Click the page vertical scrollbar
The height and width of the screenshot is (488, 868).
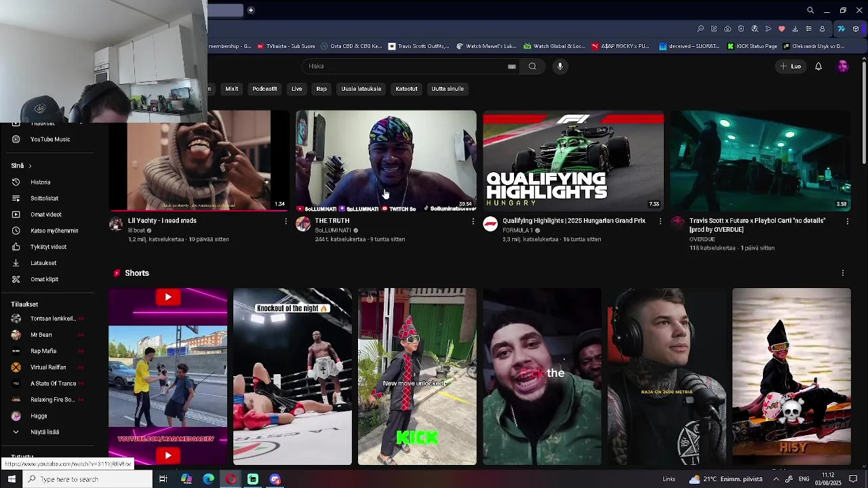[x=864, y=112]
